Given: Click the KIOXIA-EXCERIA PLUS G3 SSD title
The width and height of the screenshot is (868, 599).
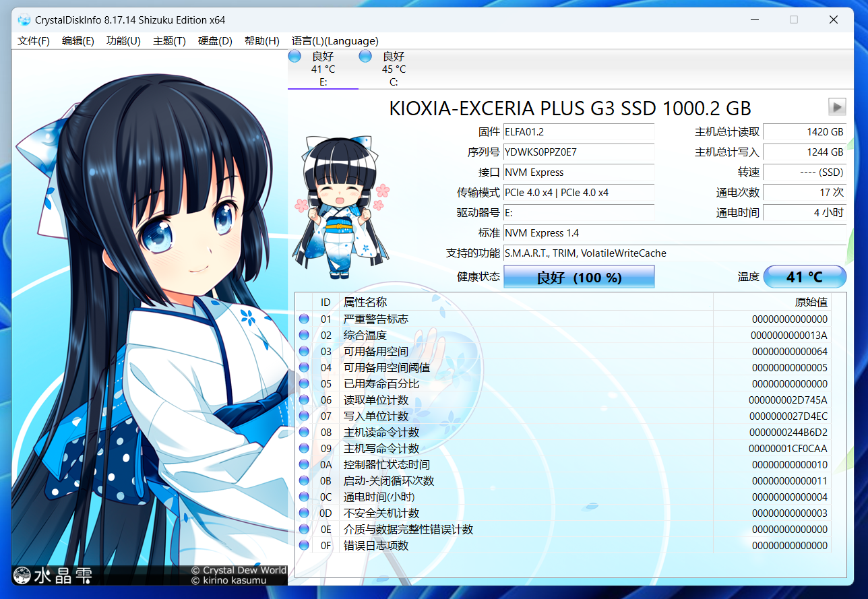Looking at the screenshot, I should pos(570,108).
